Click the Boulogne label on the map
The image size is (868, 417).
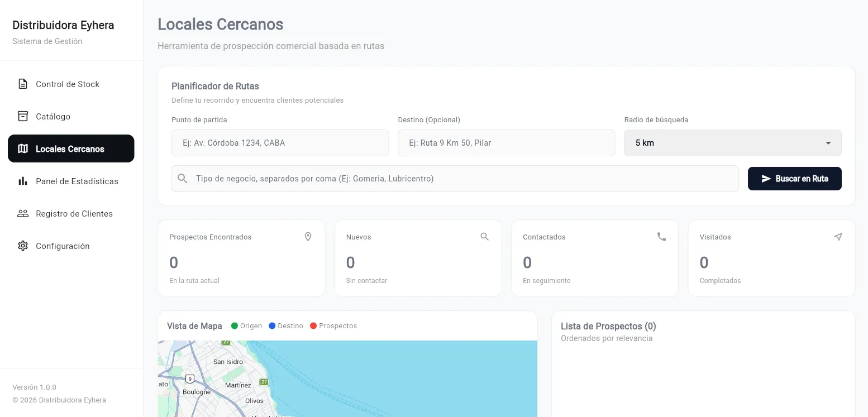point(197,392)
